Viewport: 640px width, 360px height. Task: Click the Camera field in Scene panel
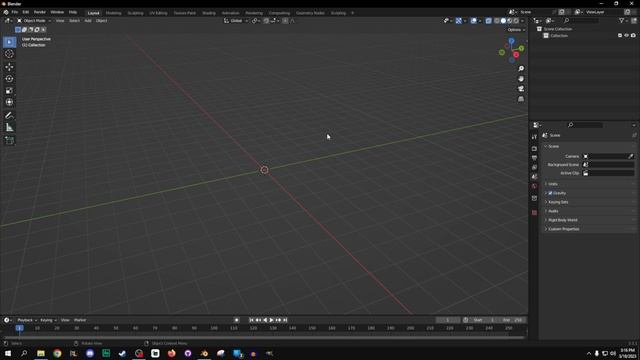pos(608,156)
